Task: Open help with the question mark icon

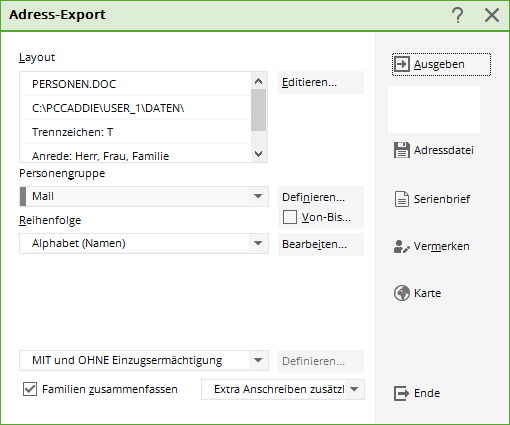Action: (x=458, y=15)
